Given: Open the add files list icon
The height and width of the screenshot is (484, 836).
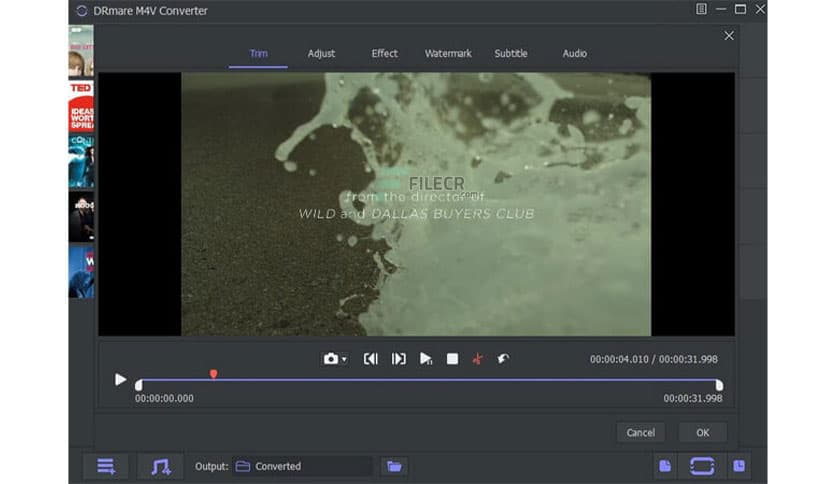Looking at the screenshot, I should tap(106, 466).
